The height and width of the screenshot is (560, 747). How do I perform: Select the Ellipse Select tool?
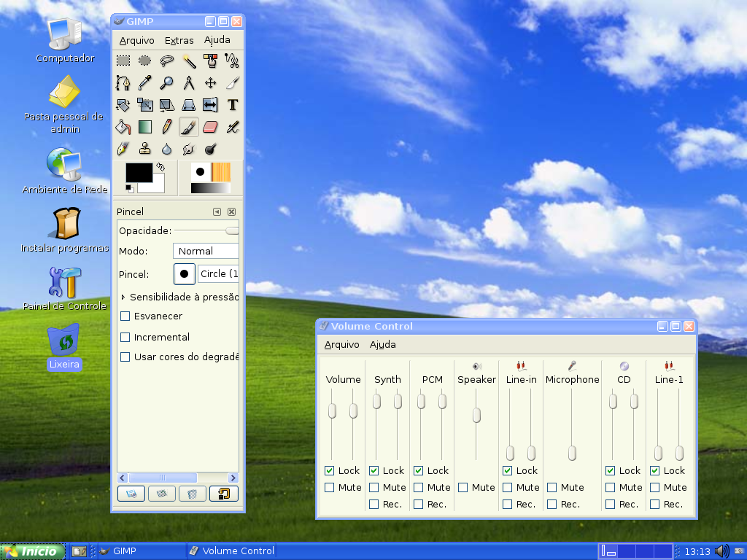[x=145, y=61]
